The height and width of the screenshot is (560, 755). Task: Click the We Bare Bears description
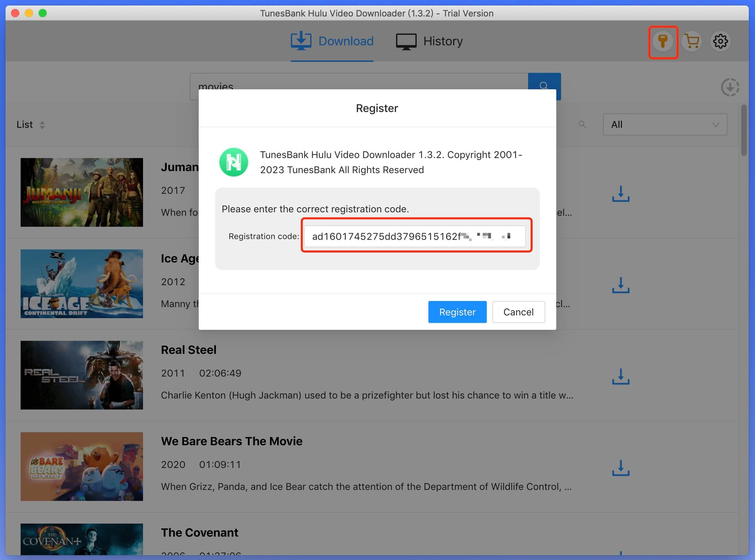366,487
